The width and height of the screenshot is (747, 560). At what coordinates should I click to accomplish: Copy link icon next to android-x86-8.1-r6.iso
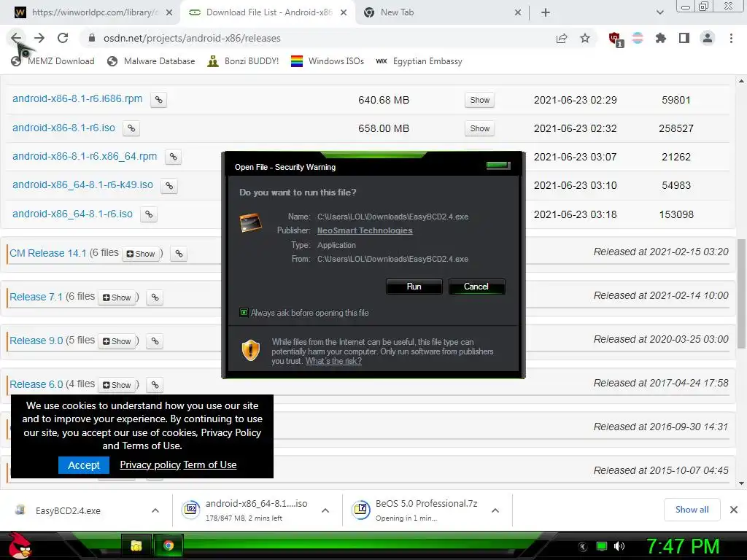(x=131, y=128)
